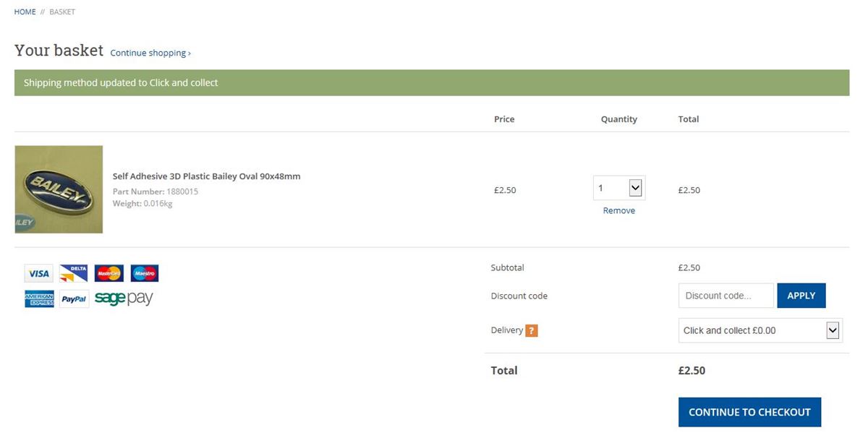Expand the Delivery method dropdown
The height and width of the screenshot is (446, 868).
pyautogui.click(x=760, y=330)
